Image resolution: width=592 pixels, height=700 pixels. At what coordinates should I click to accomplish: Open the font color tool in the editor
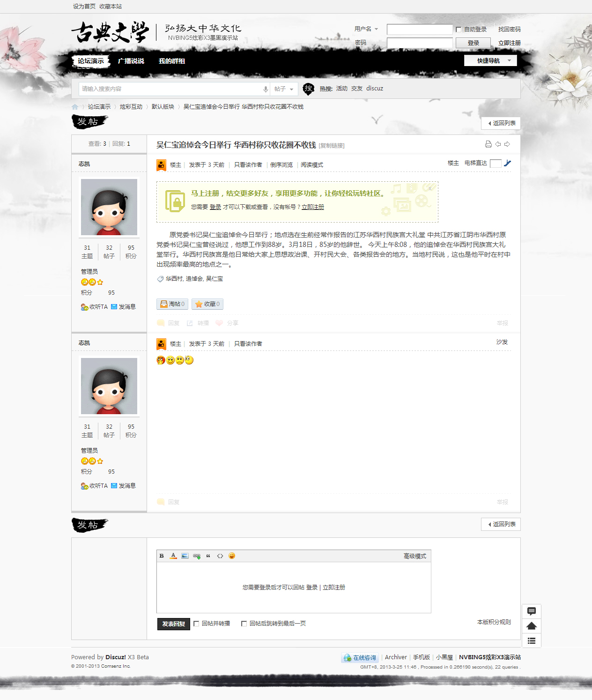point(173,556)
